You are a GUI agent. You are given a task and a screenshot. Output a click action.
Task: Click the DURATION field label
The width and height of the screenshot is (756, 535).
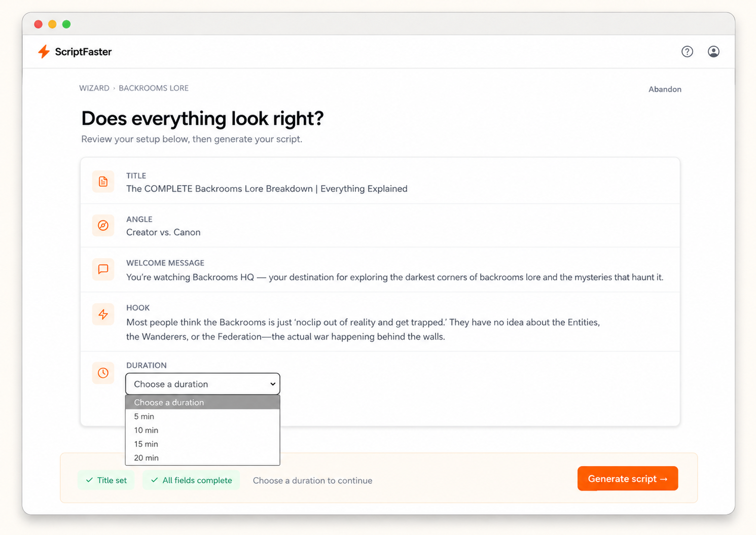(147, 365)
